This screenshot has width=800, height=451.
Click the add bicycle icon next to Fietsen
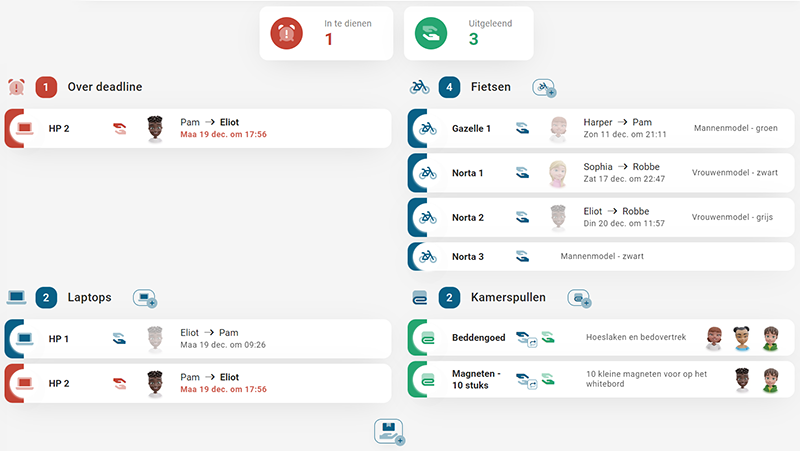click(x=545, y=88)
